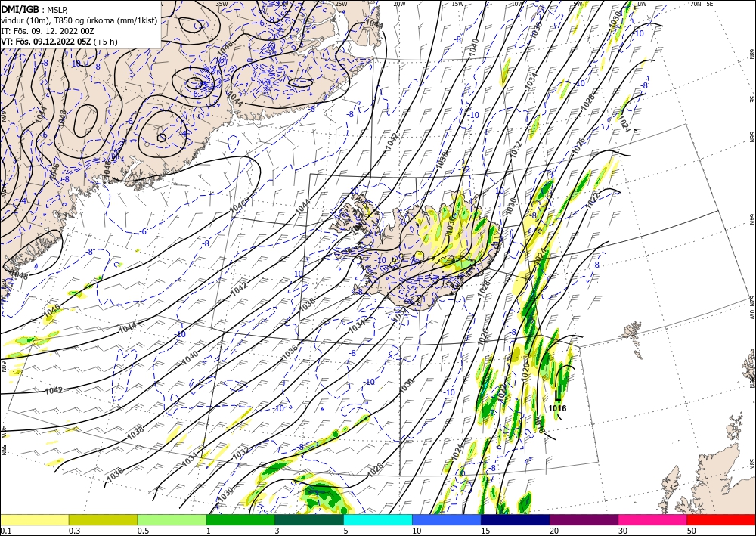Click the 'VT: Fös. 09.12.2022 05Z' valid time

point(46,42)
